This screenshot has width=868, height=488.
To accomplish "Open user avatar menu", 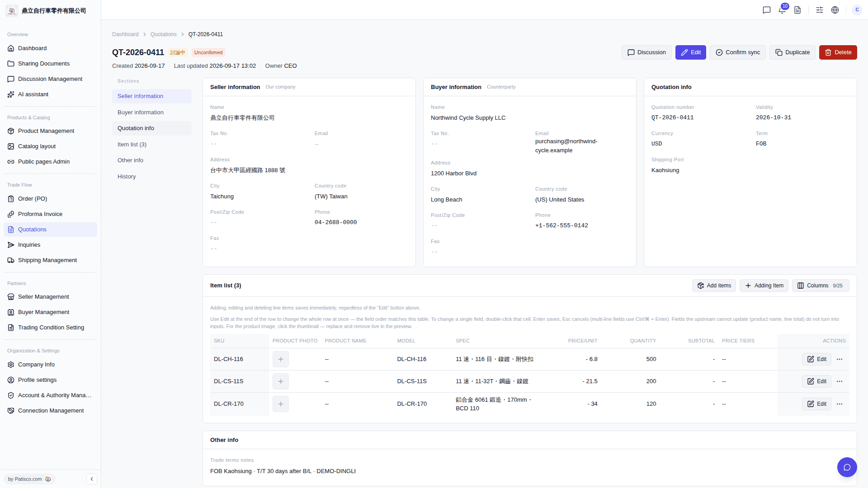I will [x=857, y=10].
